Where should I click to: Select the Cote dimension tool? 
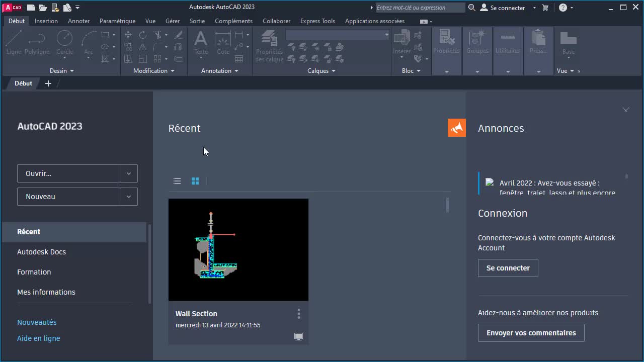point(223,43)
